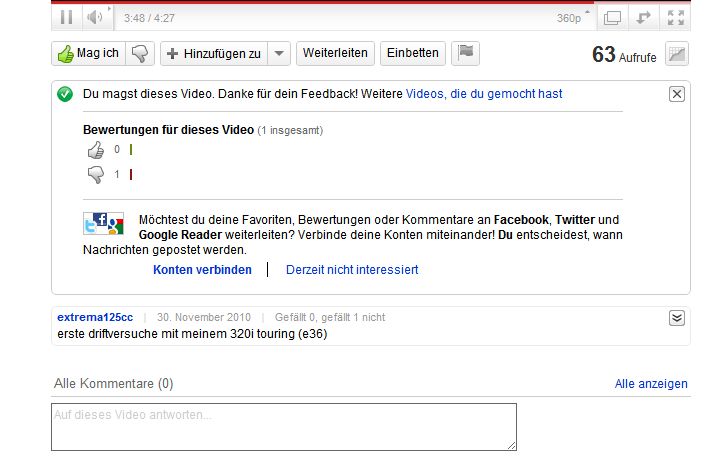This screenshot has width=705, height=472.
Task: Click the social networks sharing icon
Action: 103,223
